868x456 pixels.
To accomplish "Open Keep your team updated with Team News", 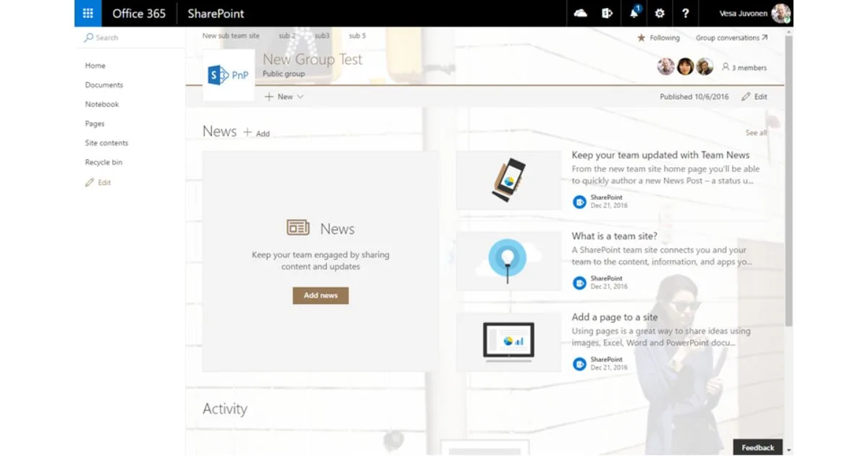I will coord(660,155).
